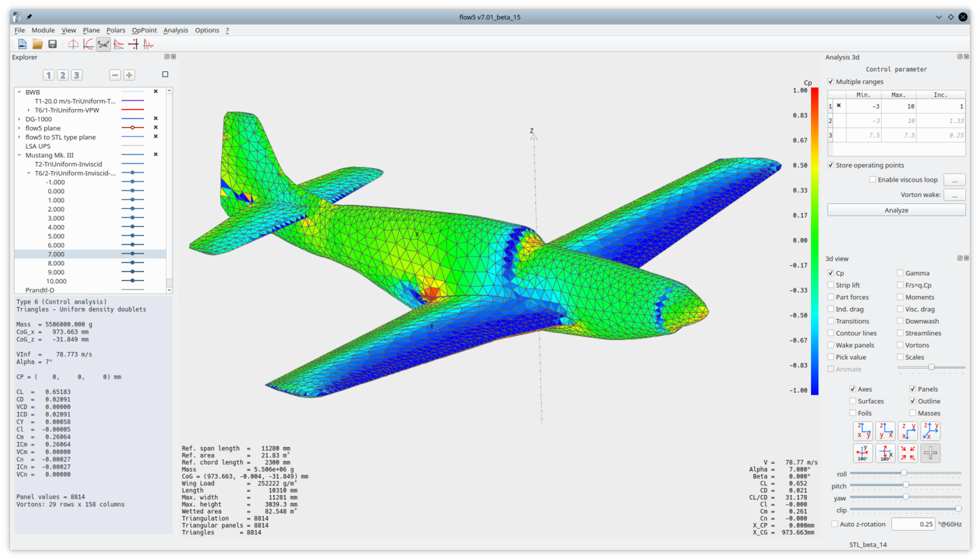Open the Polars menu
Viewport: 980px width, 560px height.
point(115,30)
